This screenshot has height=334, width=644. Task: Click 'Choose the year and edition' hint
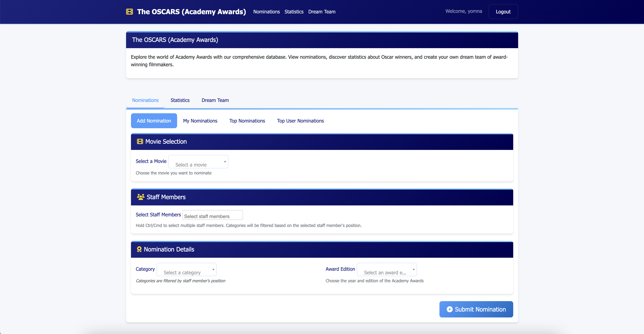(374, 281)
